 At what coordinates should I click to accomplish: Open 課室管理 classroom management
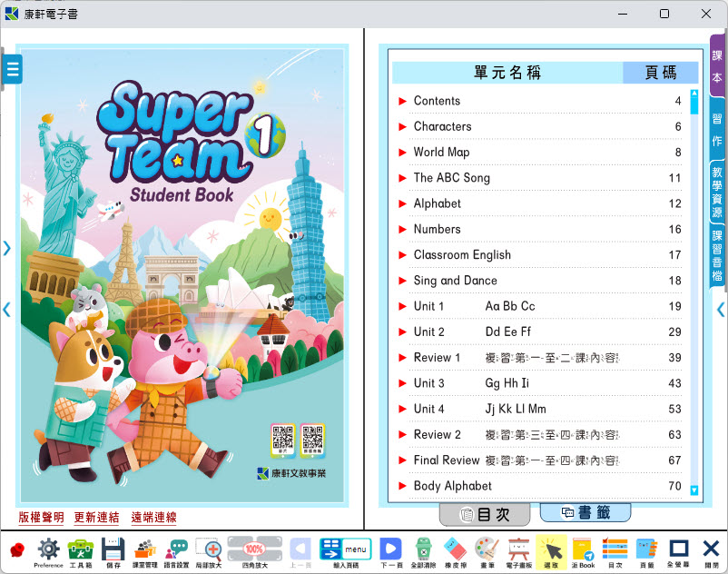[145, 552]
